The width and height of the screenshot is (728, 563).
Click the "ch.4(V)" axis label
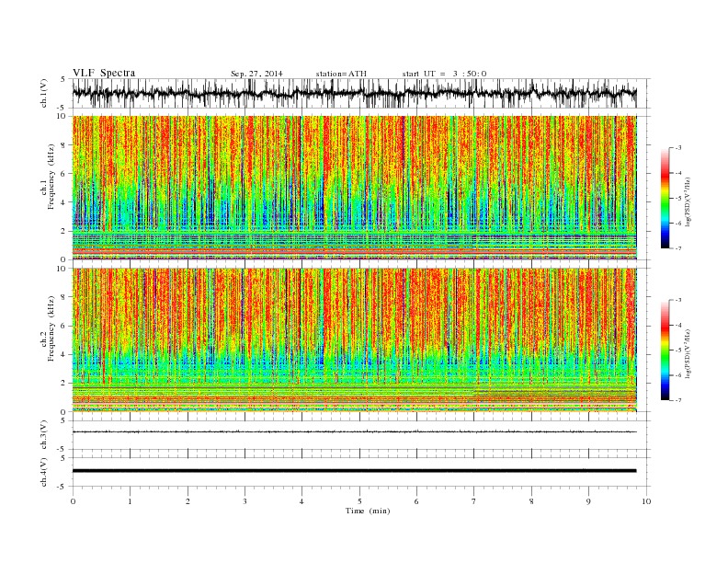pyautogui.click(x=44, y=472)
